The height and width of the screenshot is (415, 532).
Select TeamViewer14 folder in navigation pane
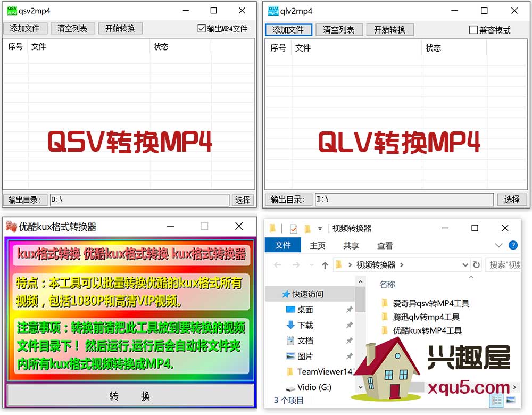320,371
